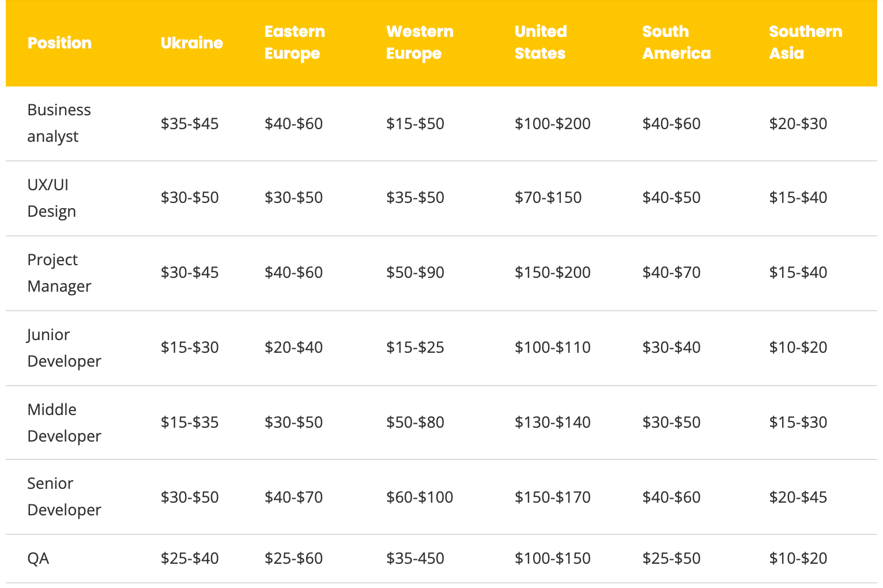This screenshot has height=588, width=883.
Task: Click the Position column header
Action: (x=59, y=43)
